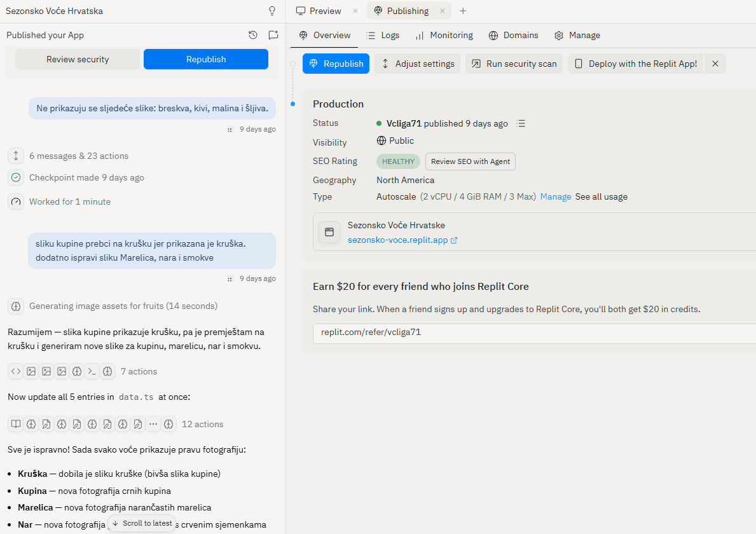Add a new tab with the plus icon
The image size is (756, 534).
coord(463,11)
